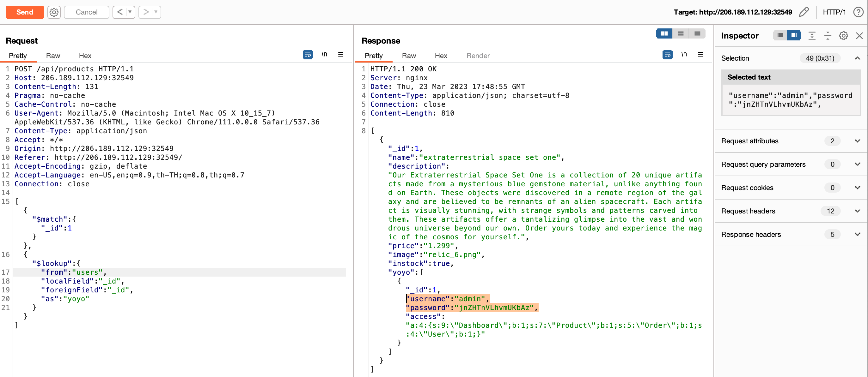Open Inspector's settings gear icon
Viewport: 868px width, 377px height.
pyautogui.click(x=843, y=35)
